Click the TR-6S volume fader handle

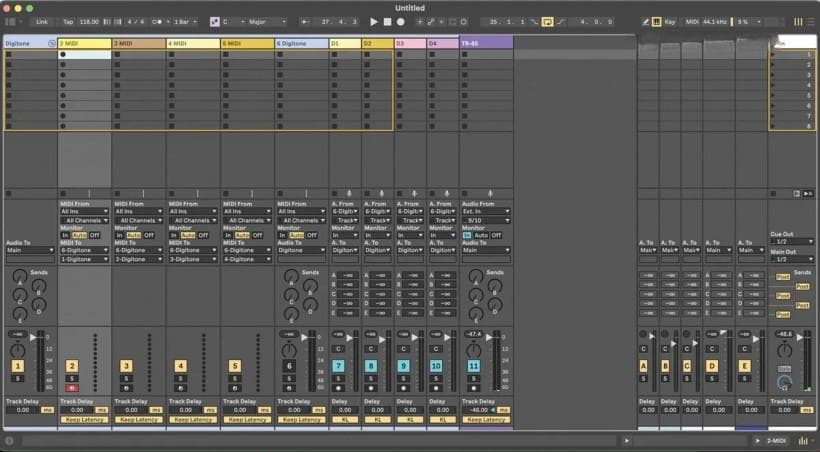pos(491,338)
